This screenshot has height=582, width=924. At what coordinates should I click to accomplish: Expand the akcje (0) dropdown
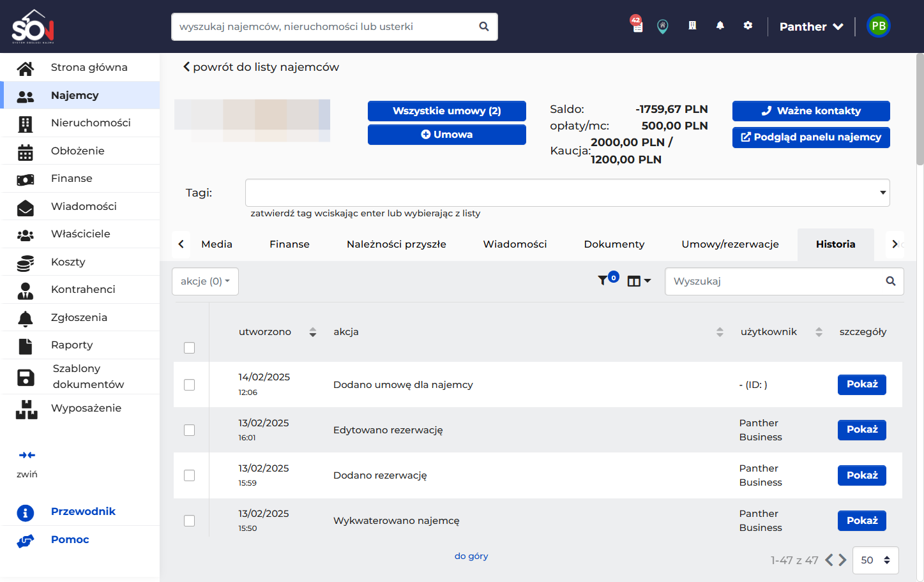tap(205, 281)
